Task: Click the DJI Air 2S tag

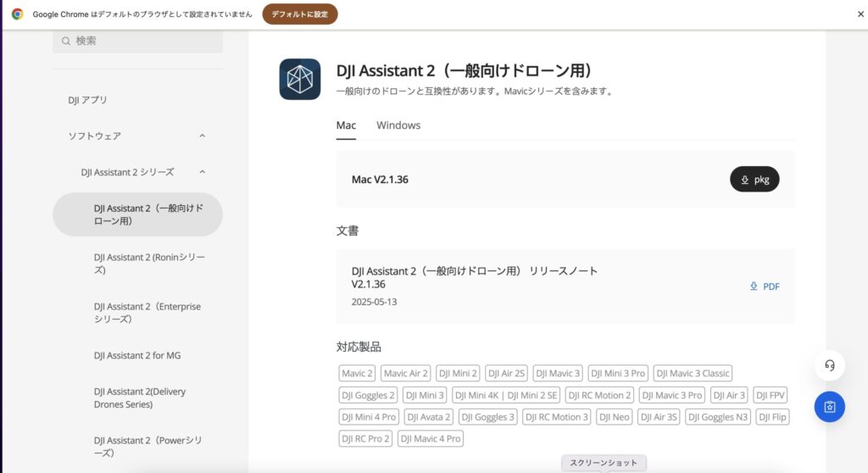Action: [506, 373]
